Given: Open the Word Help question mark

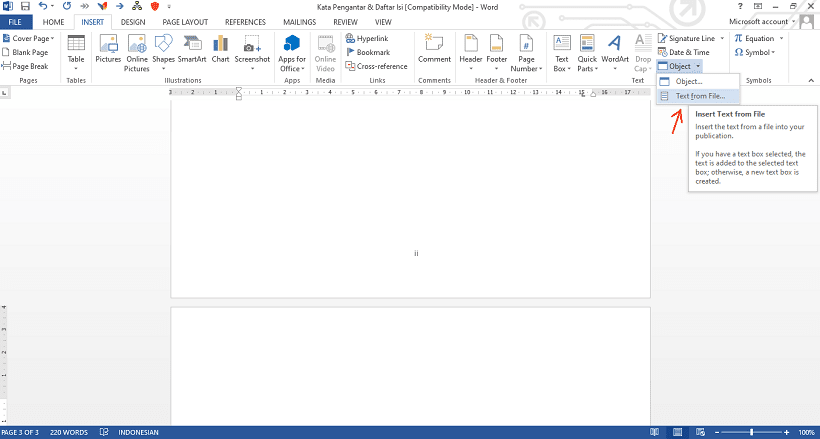Looking at the screenshot, I should 740,6.
